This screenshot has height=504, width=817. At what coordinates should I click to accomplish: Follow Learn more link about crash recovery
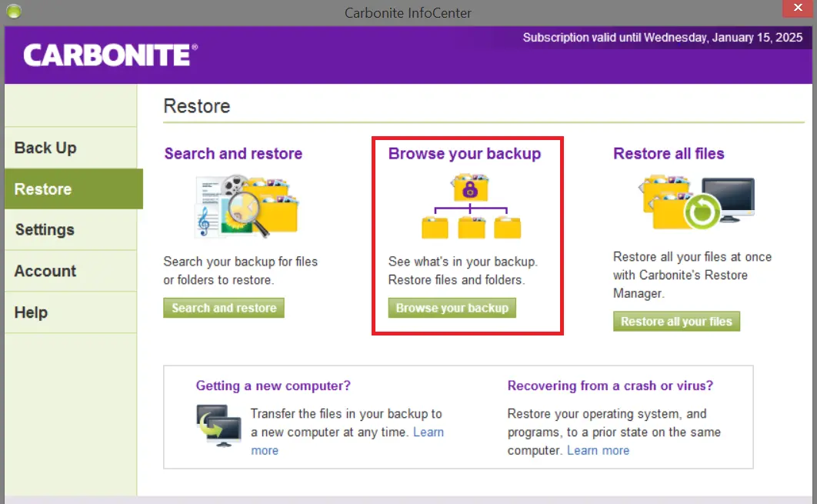(x=598, y=450)
